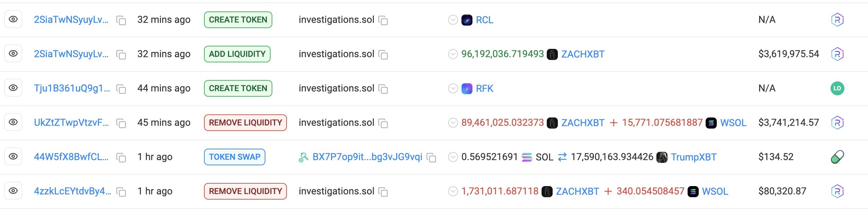Image resolution: width=868 pixels, height=210 pixels.
Task: Copy the BX7P7op9it wallet address
Action: 431,158
